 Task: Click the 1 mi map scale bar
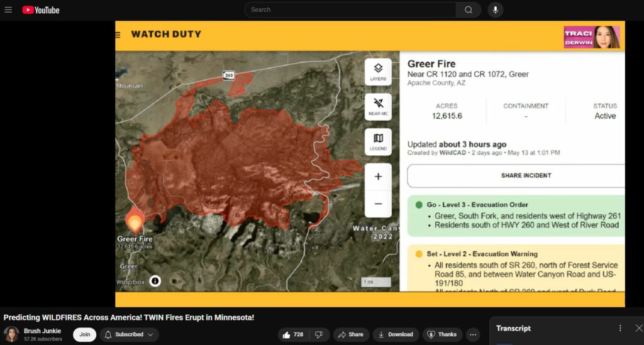pos(376,282)
